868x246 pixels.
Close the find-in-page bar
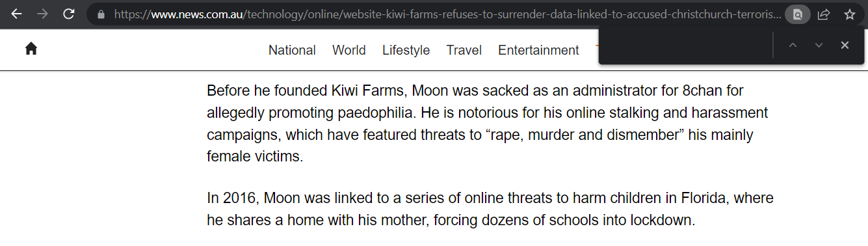pos(845,45)
